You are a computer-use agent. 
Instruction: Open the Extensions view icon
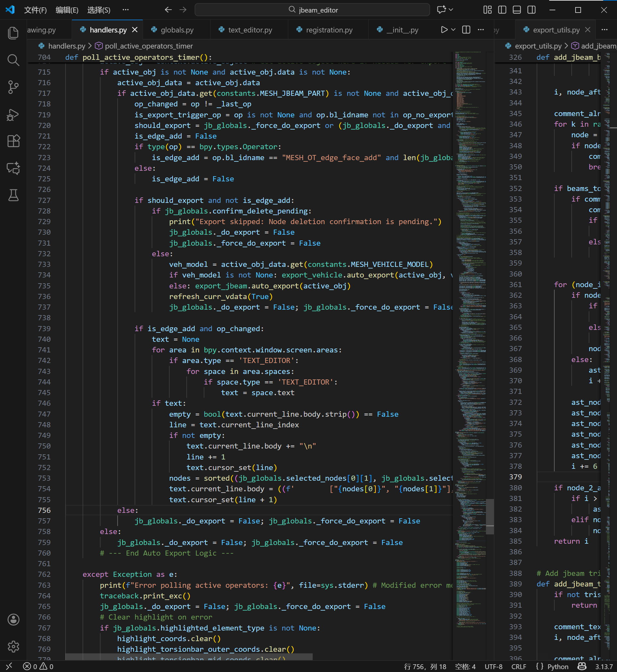tap(13, 141)
